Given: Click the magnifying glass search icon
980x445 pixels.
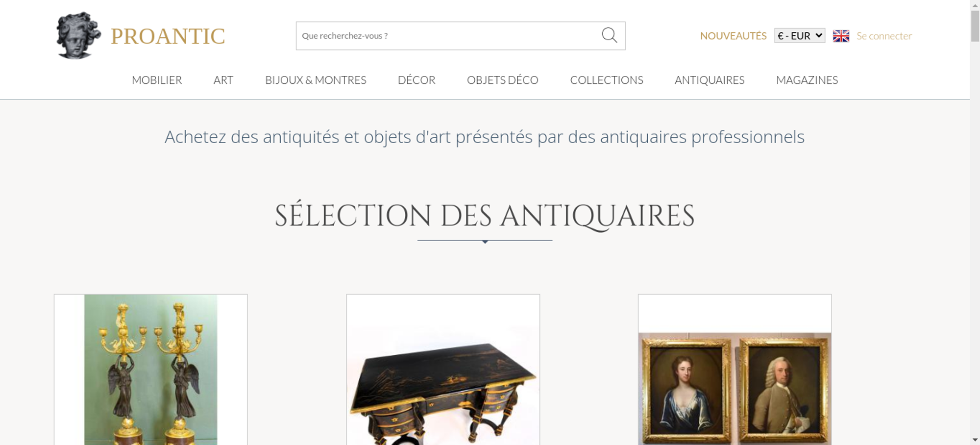Looking at the screenshot, I should (609, 35).
